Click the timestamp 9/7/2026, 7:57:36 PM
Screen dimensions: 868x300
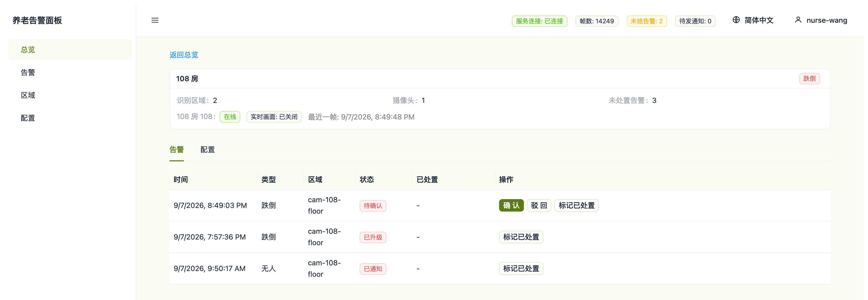tap(210, 237)
